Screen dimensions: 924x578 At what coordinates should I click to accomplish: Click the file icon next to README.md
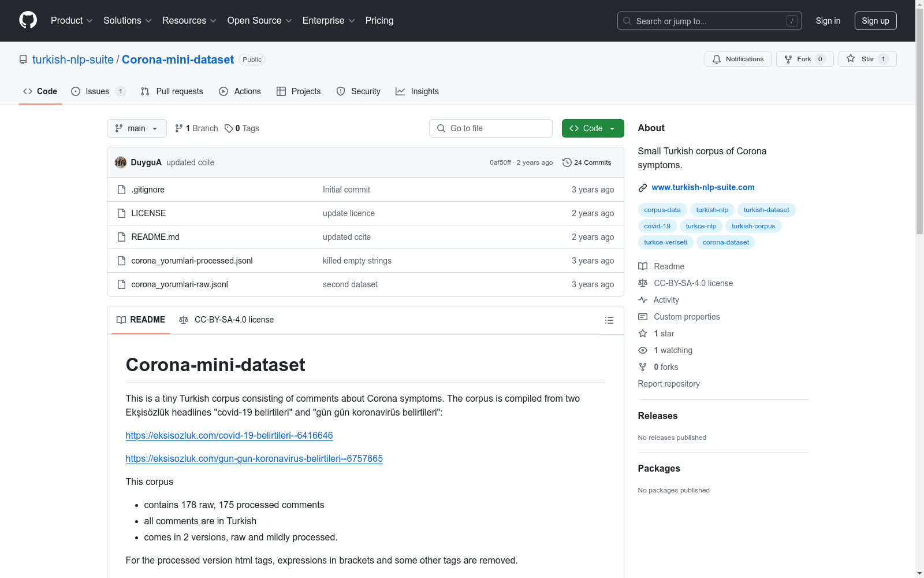[x=121, y=237]
